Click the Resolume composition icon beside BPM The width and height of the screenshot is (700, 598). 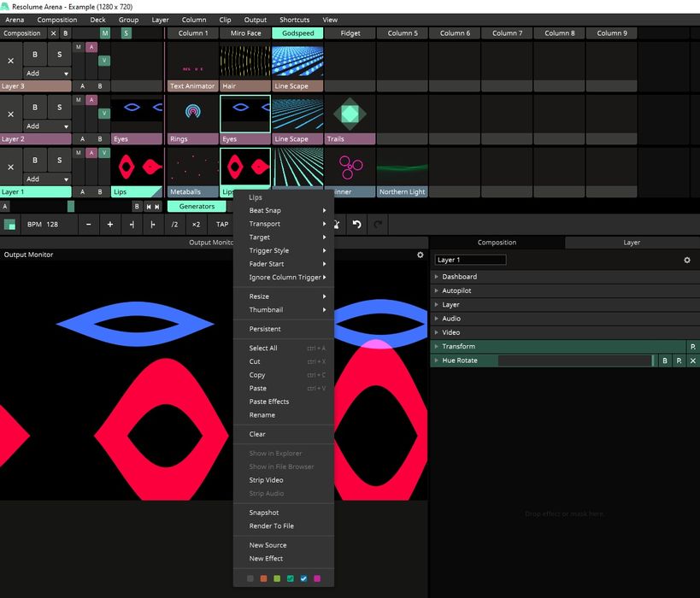(9, 224)
